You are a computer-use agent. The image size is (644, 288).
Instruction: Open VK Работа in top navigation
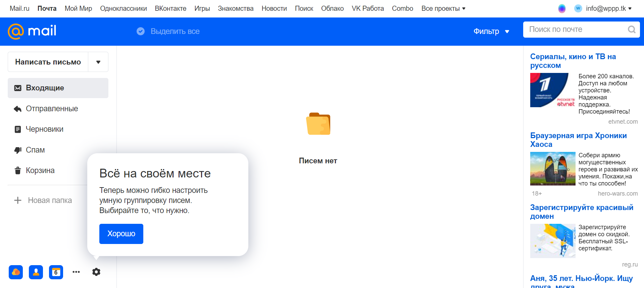(368, 8)
